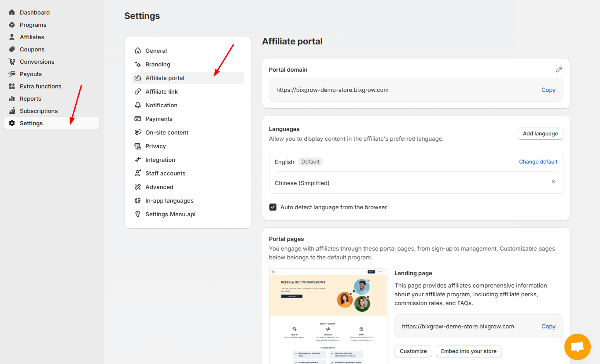Toggle Auto detect language from the browser
Image resolution: width=600 pixels, height=364 pixels.
click(273, 207)
